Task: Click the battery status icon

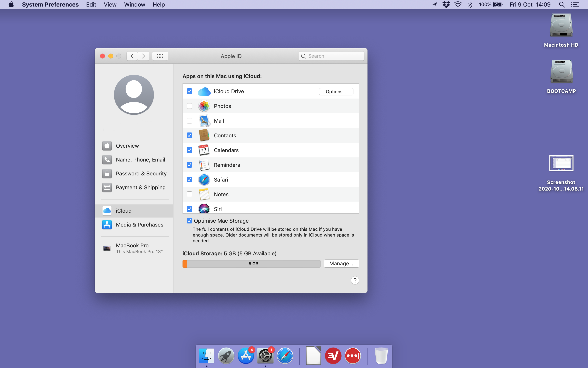Action: (498, 4)
